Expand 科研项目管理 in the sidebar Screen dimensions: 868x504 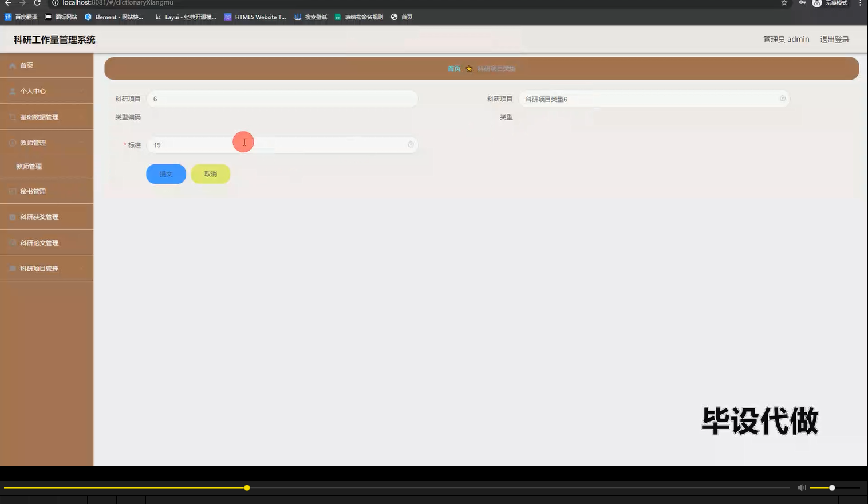tap(46, 269)
